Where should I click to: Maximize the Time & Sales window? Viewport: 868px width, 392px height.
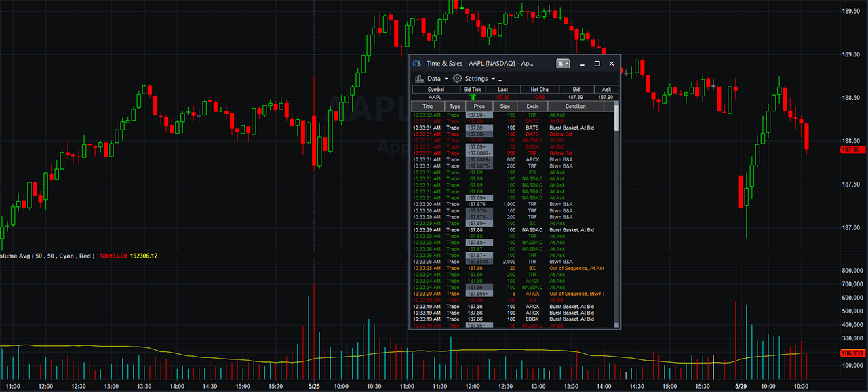pos(597,63)
